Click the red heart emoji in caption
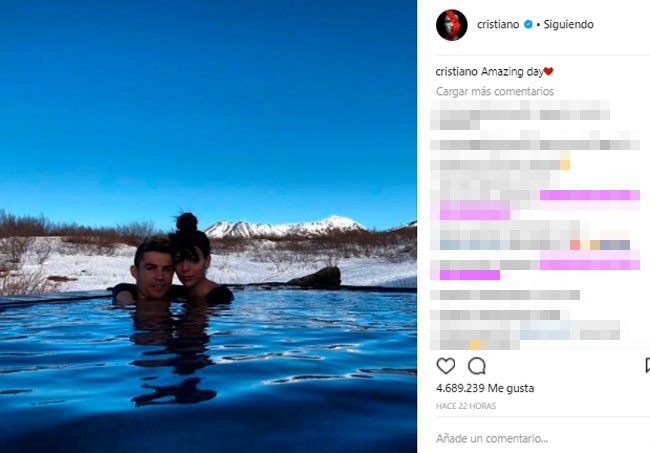 coord(548,72)
